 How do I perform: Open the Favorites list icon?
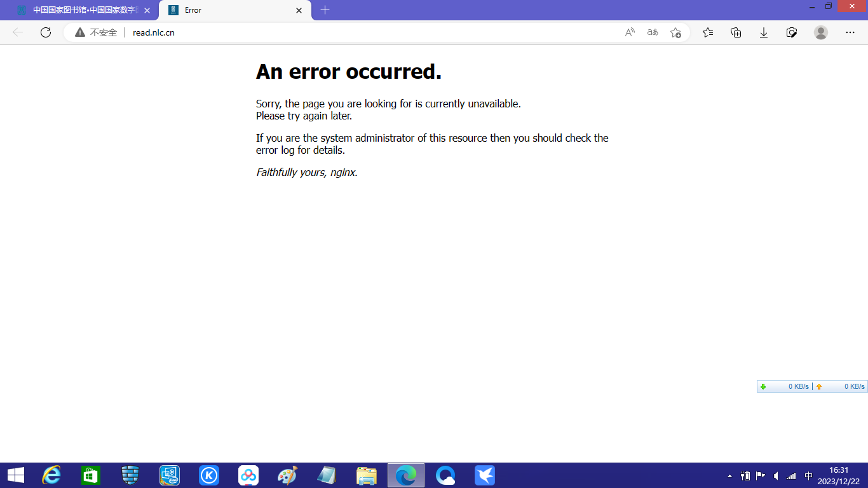pos(708,32)
